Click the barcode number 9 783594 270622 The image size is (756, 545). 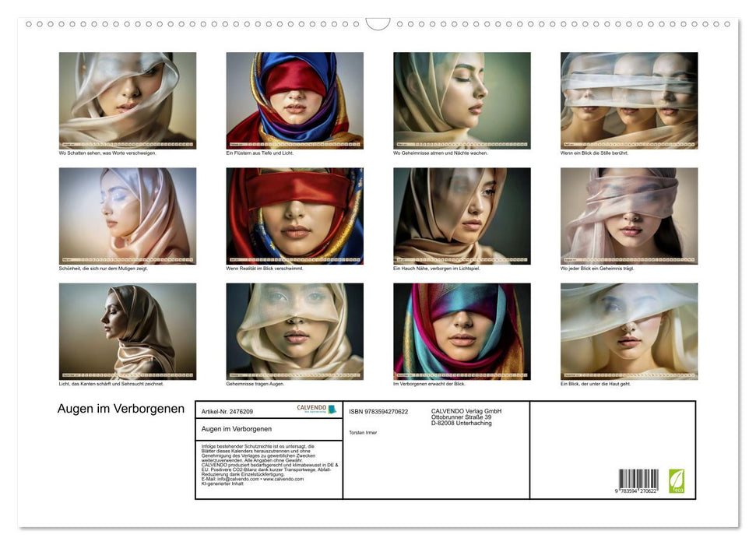click(636, 491)
